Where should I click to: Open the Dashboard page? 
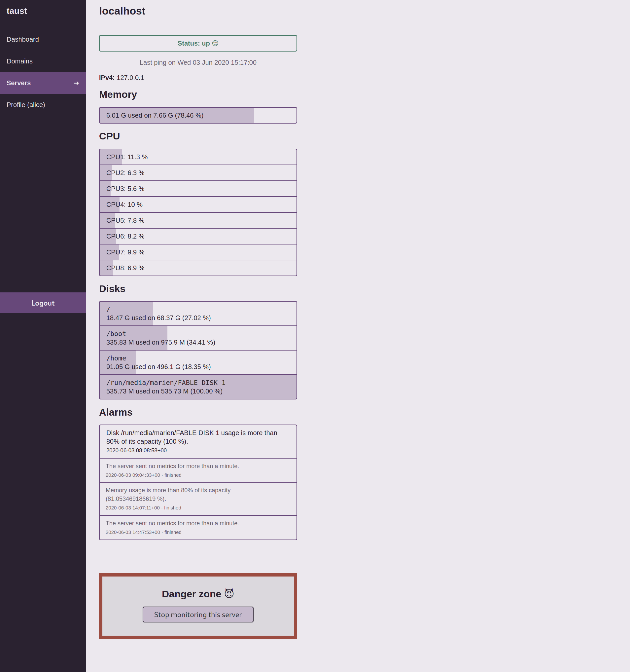[x=23, y=39]
